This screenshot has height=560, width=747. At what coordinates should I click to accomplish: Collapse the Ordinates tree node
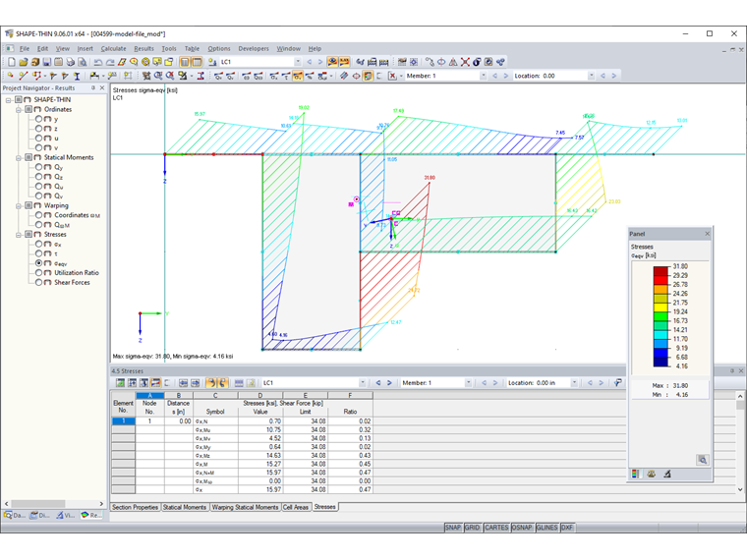19,109
